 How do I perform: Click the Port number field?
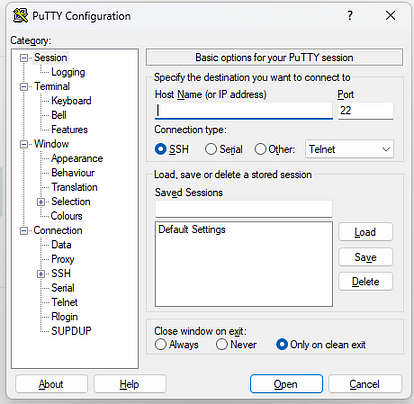click(366, 110)
